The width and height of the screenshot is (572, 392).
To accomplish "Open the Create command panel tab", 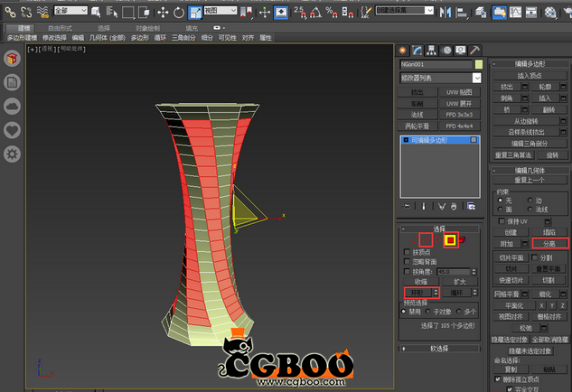I will pyautogui.click(x=403, y=49).
